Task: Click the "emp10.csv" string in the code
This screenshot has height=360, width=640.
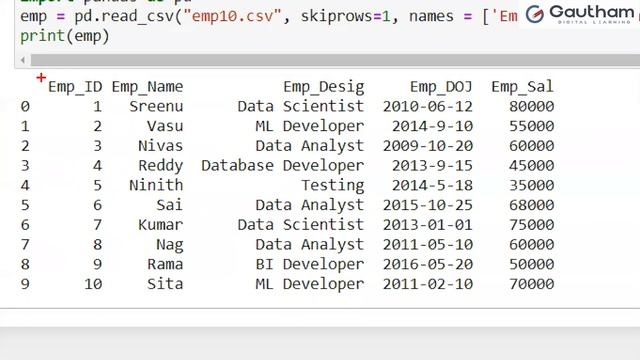Action: tap(232, 16)
